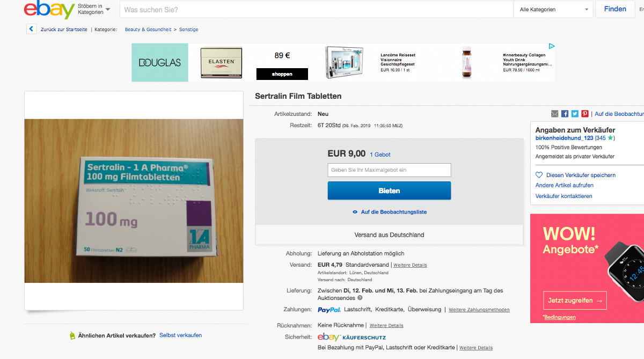Click the Sertralin product image
This screenshot has width=644, height=359.
click(134, 201)
